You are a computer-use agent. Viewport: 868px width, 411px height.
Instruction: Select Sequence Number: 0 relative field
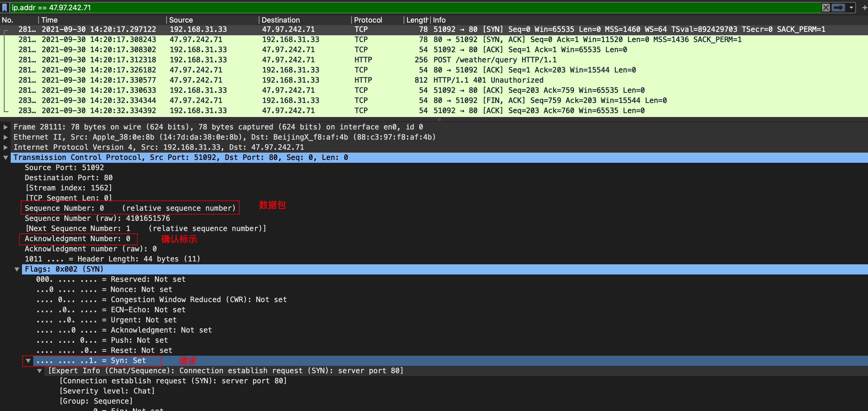pos(130,208)
